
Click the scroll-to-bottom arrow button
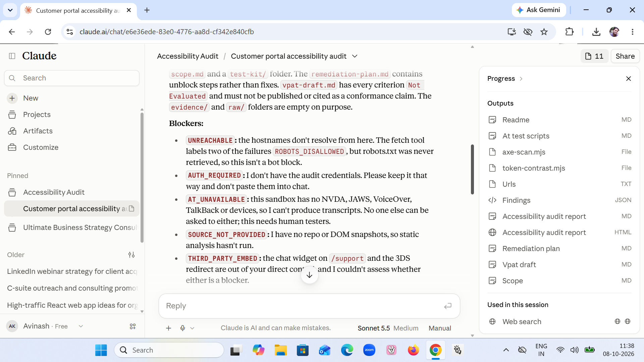tap(309, 275)
